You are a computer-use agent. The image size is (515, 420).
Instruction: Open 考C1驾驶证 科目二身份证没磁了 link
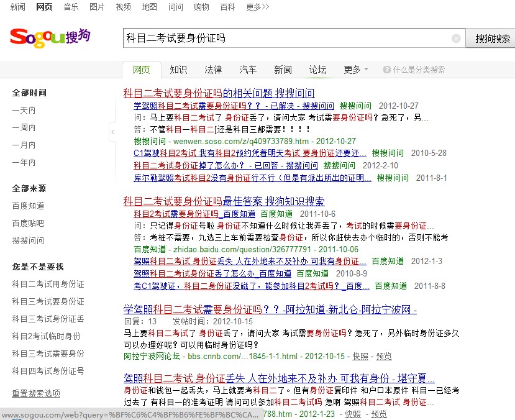252,286
